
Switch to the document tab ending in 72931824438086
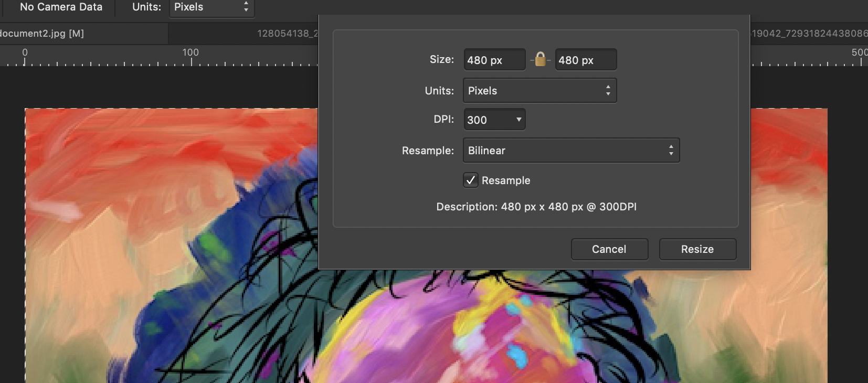[x=809, y=34]
